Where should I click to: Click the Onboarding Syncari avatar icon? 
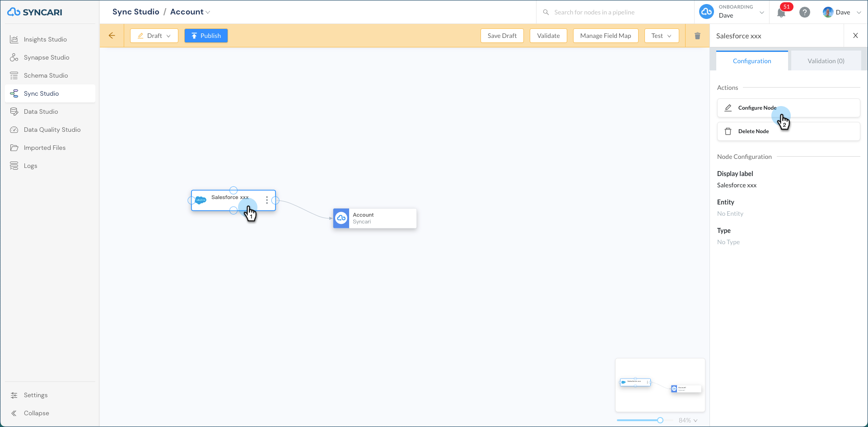click(706, 12)
